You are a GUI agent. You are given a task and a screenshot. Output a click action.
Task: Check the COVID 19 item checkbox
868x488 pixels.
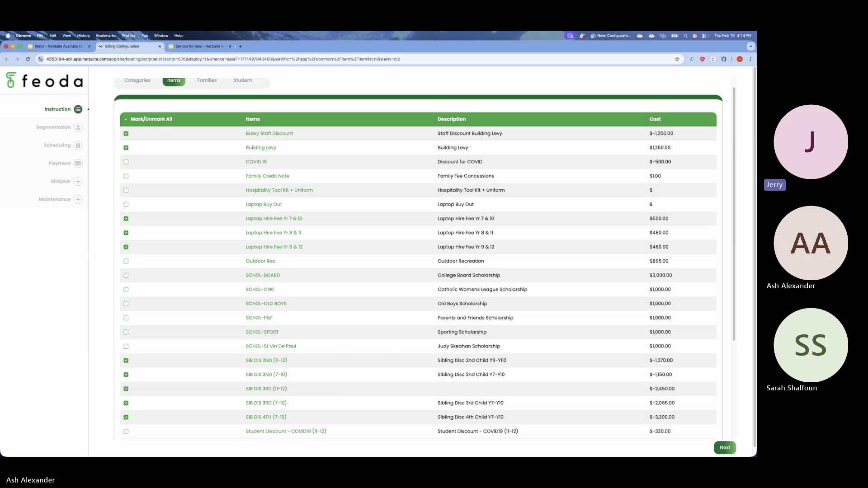pos(126,162)
